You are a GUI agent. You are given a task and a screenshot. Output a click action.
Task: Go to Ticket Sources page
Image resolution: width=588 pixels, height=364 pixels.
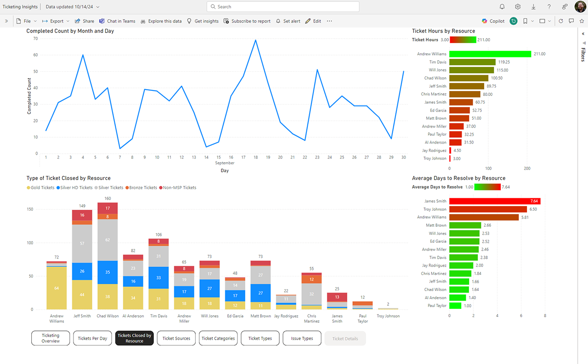point(176,338)
